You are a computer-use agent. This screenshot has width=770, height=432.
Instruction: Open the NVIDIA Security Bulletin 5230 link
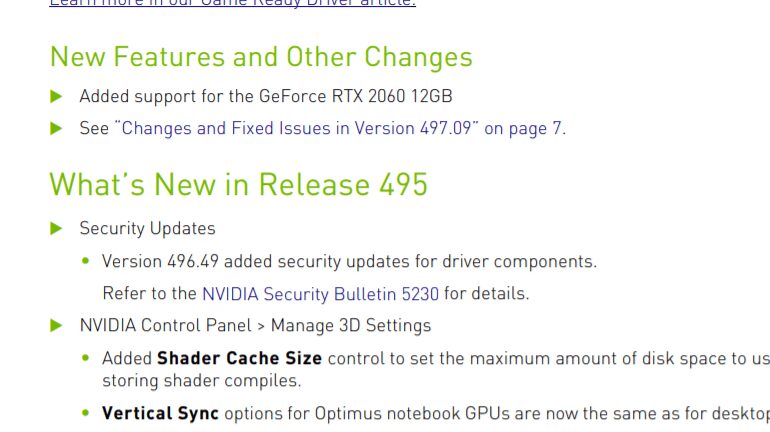click(320, 294)
